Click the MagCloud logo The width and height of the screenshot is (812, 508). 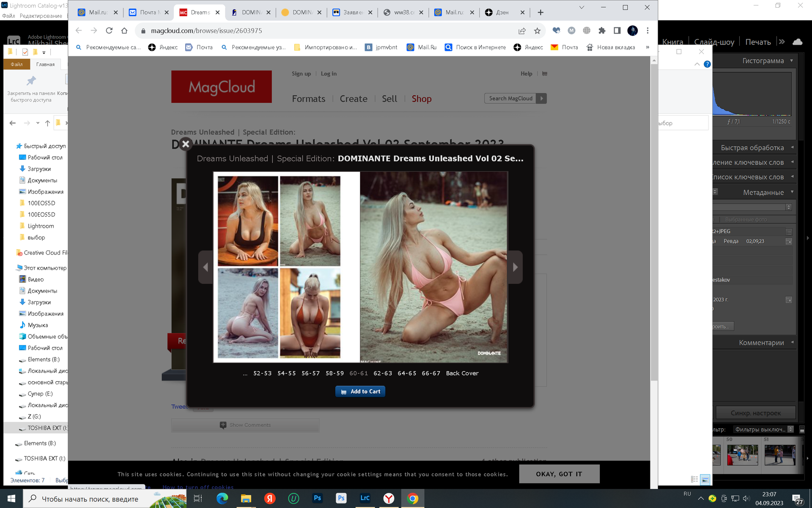222,87
